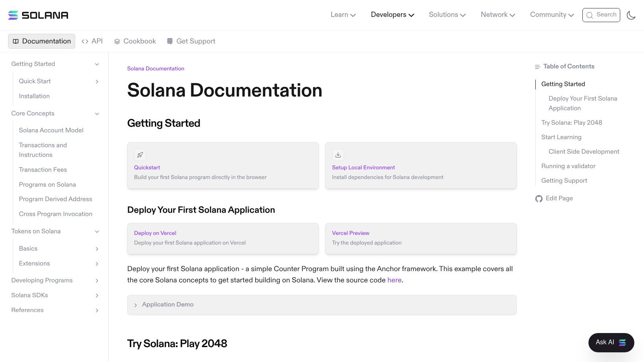This screenshot has width=644, height=362.
Task: Jump to Deploy Your First Solana Application
Action: click(x=583, y=103)
